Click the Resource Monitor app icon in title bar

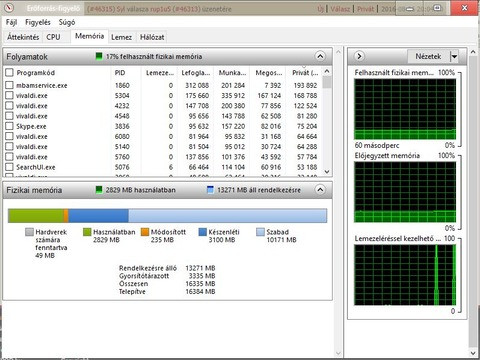[x=9, y=7]
